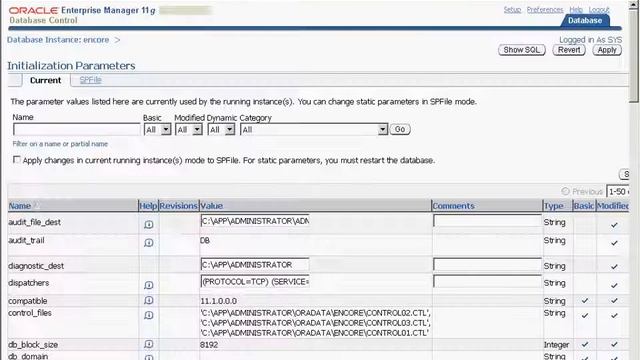Open help icon for control_files
640x360 pixels.
[x=149, y=315]
